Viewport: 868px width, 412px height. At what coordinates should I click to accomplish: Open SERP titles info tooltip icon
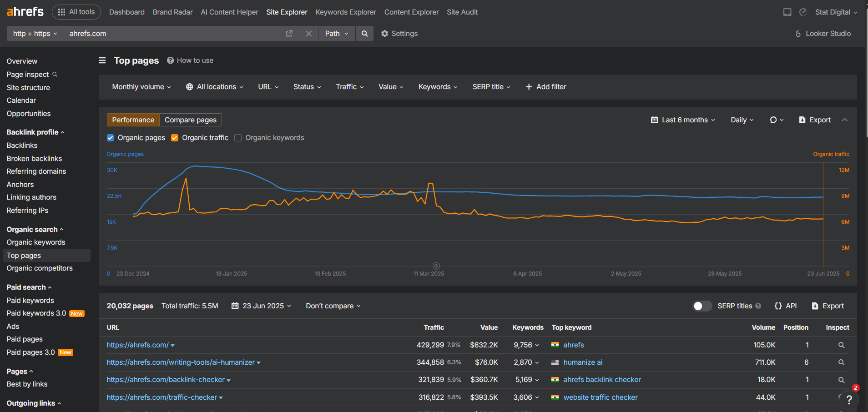coord(758,306)
